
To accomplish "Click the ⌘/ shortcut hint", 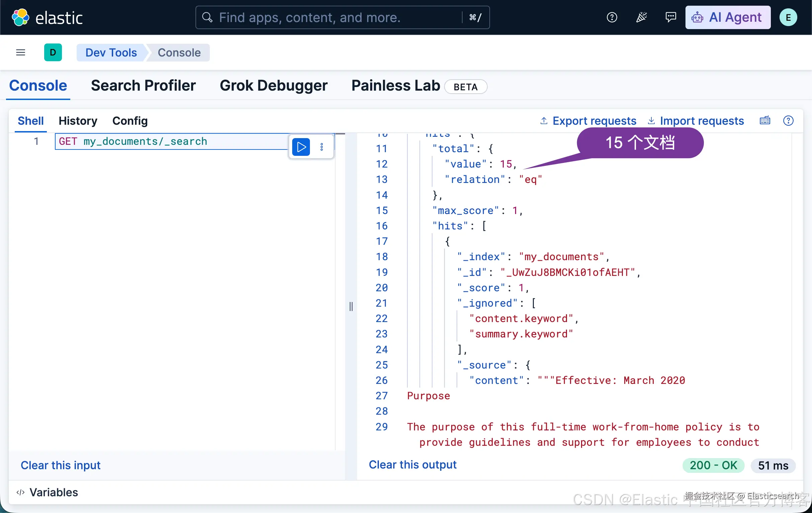I will tap(475, 17).
